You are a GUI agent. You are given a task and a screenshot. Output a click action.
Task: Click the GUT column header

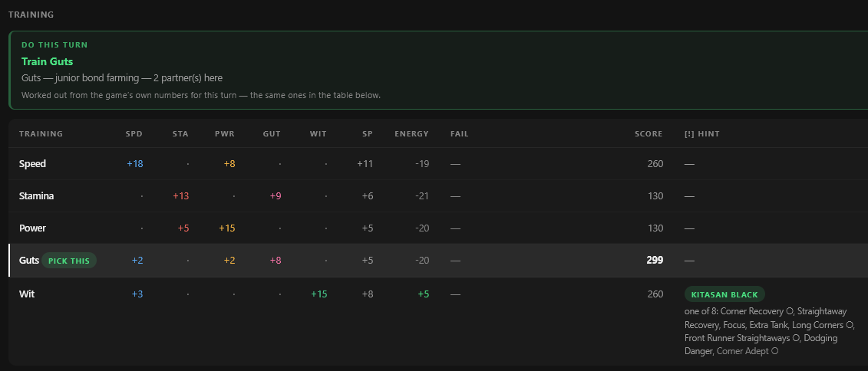(x=271, y=134)
